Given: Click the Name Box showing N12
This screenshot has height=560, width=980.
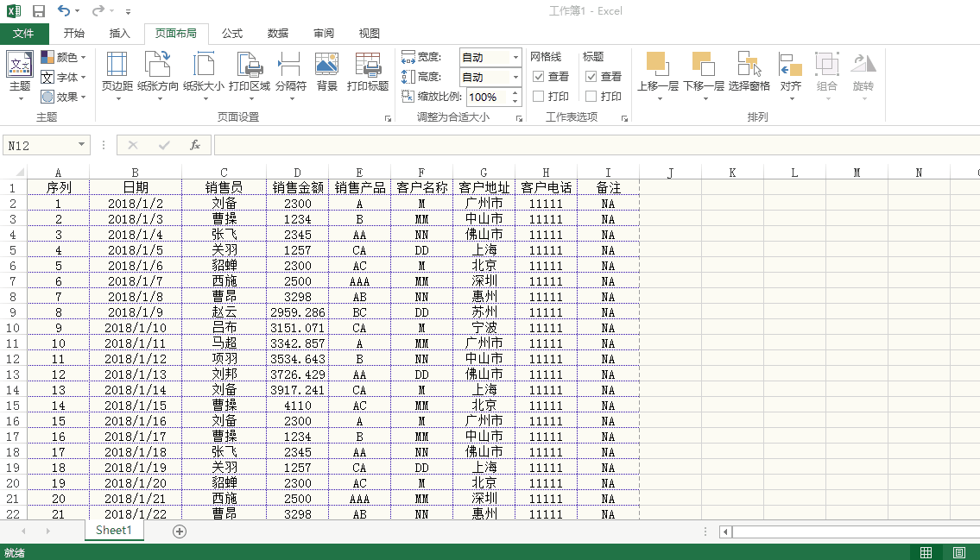Looking at the screenshot, I should coord(40,146).
